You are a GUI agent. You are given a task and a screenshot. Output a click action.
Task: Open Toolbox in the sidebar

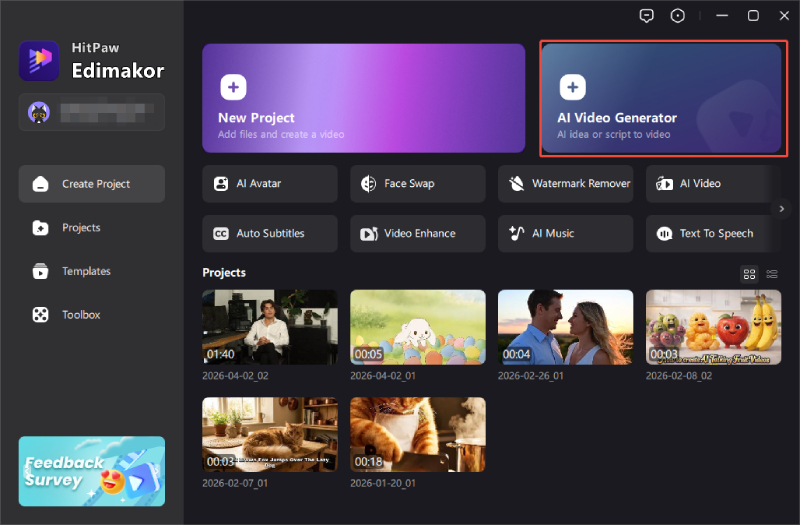click(92, 315)
